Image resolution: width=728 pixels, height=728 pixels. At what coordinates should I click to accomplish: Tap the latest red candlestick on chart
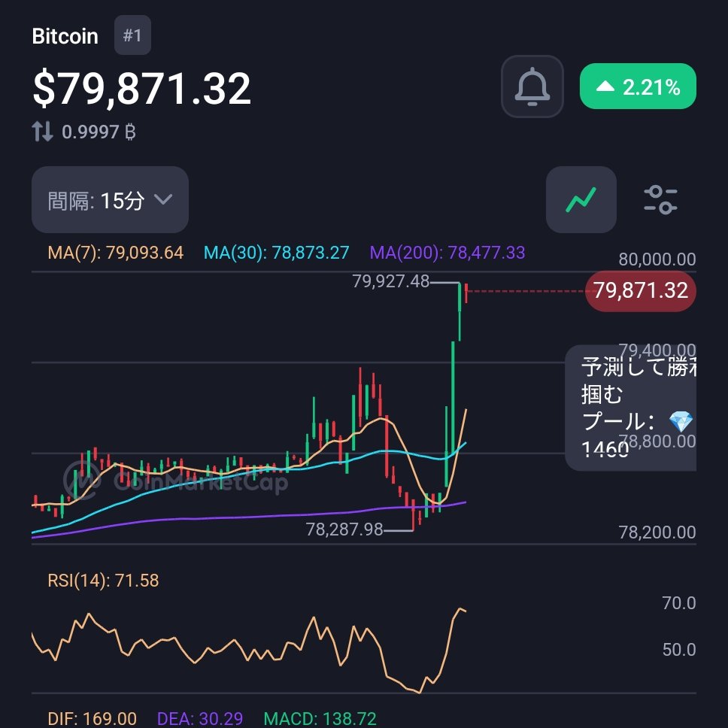tap(466, 293)
